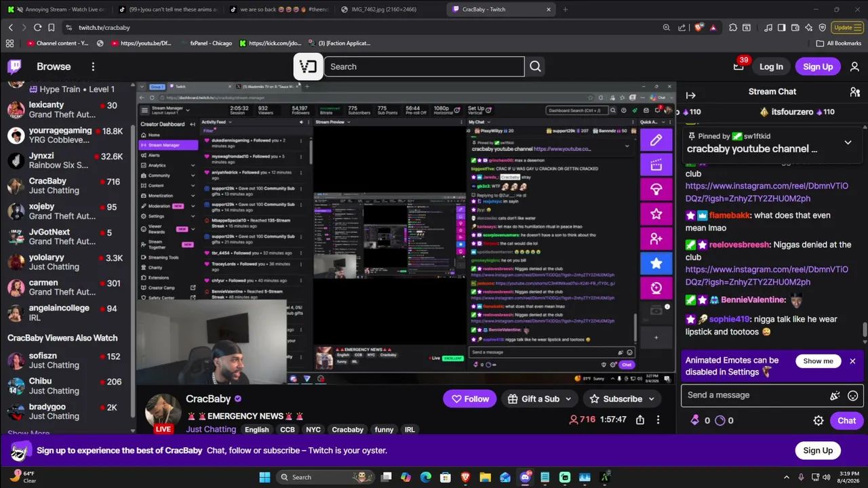Click the Brave Update menu button
Viewport: 868px width, 488px height.
(847, 28)
